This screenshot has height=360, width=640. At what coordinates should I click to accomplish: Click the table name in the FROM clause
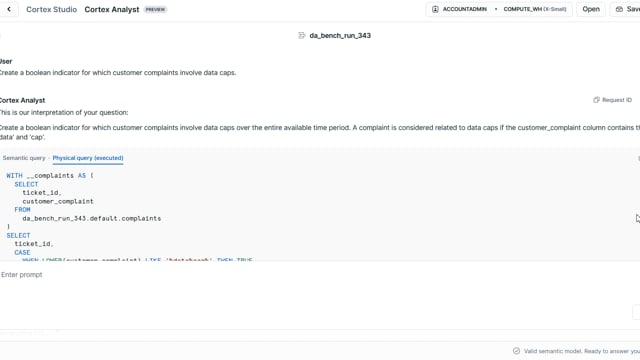[92, 218]
